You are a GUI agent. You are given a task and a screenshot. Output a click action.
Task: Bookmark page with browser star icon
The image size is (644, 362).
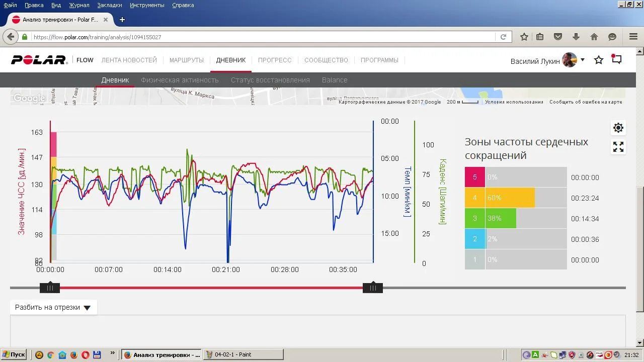pyautogui.click(x=524, y=37)
